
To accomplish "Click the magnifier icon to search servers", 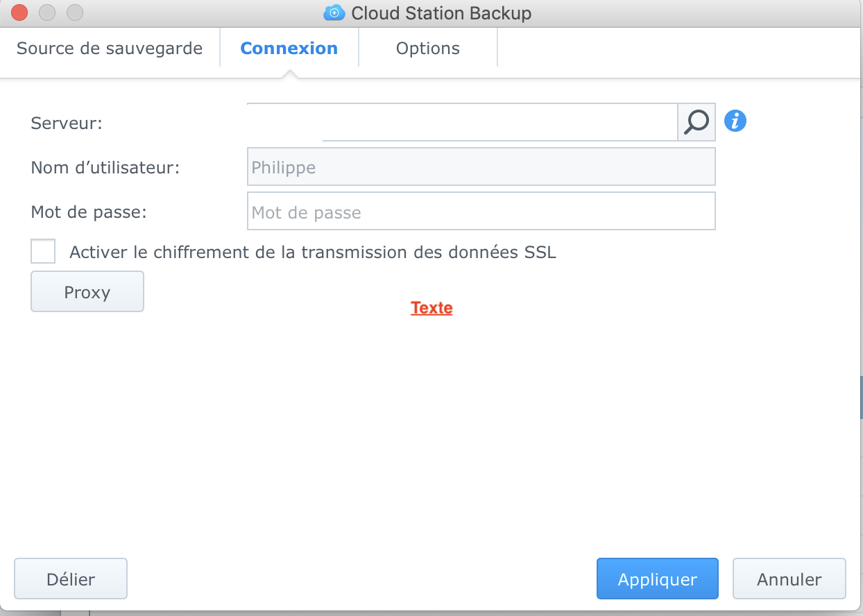I will coord(696,122).
